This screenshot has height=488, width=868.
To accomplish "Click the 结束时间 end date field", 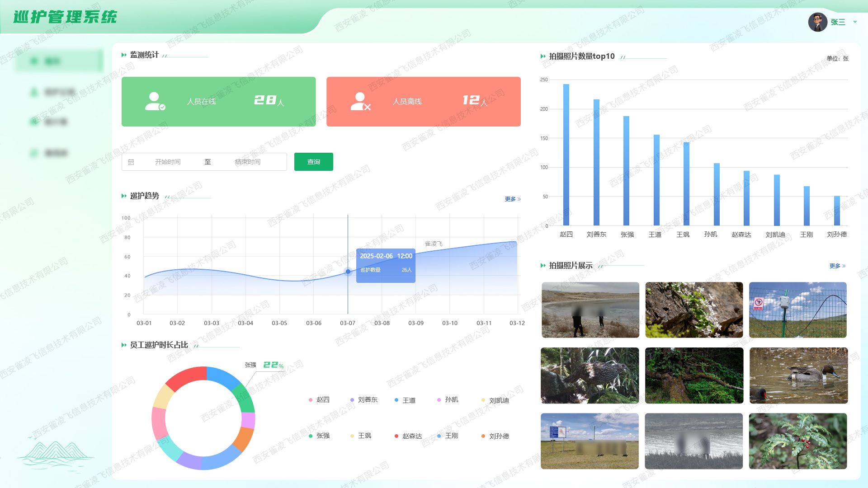I will pyautogui.click(x=248, y=162).
